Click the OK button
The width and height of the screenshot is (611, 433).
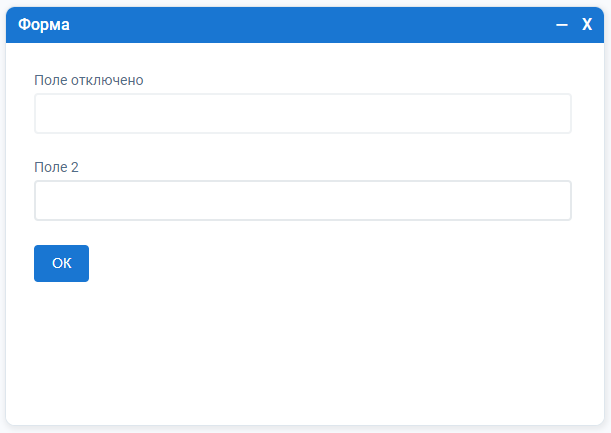(x=61, y=263)
